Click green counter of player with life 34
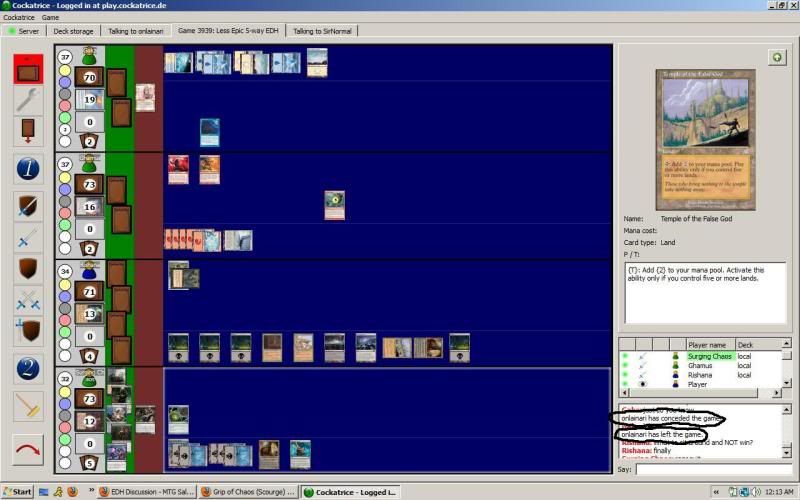800x500 pixels. 65,332
